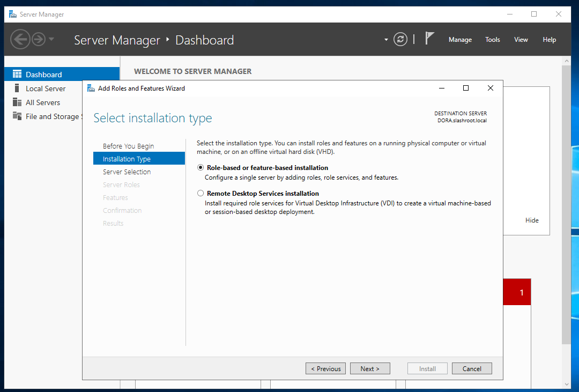579x392 pixels.
Task: Select Role-based or feature-based installation
Action: (201, 168)
